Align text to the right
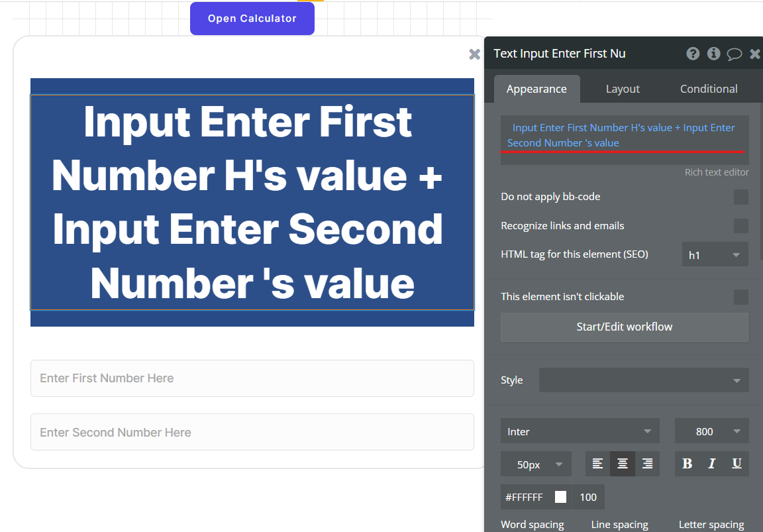The image size is (763, 532). [647, 464]
